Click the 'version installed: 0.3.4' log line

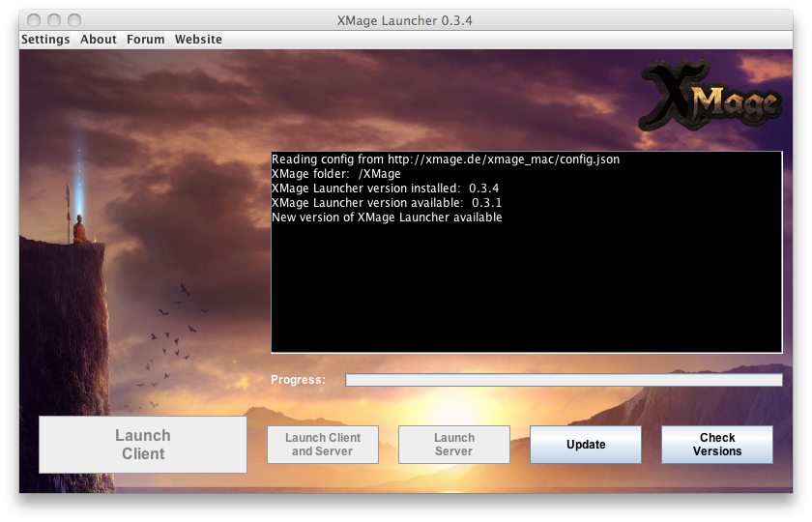coord(386,188)
